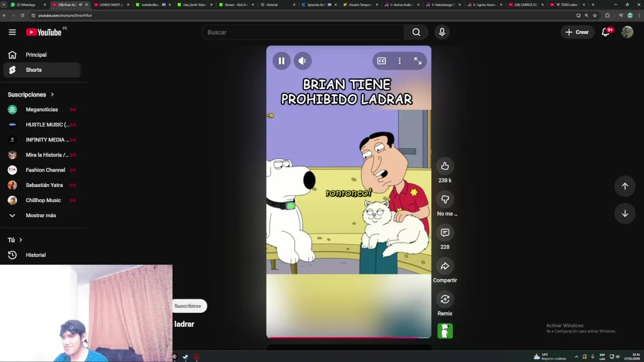The height and width of the screenshot is (362, 644).
Task: Click the Buscar search field
Action: tap(303, 32)
